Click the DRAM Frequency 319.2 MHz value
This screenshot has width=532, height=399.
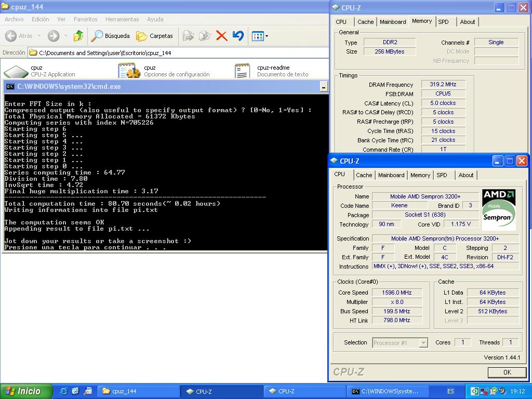point(443,84)
